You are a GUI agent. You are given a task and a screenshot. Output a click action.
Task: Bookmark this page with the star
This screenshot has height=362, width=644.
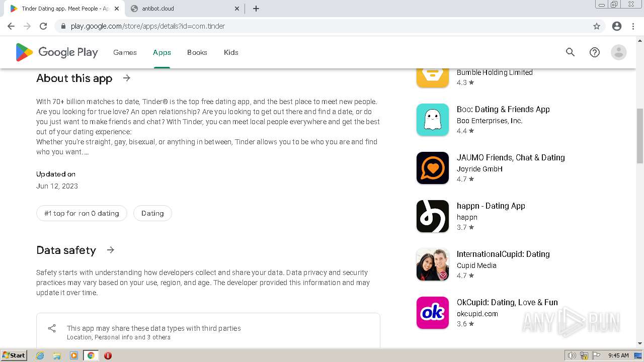point(597,26)
